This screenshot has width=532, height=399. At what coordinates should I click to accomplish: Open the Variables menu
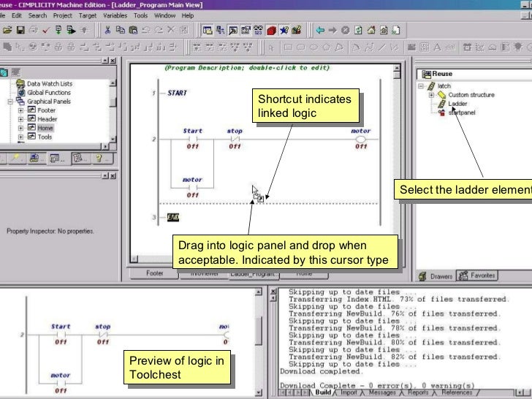click(115, 15)
